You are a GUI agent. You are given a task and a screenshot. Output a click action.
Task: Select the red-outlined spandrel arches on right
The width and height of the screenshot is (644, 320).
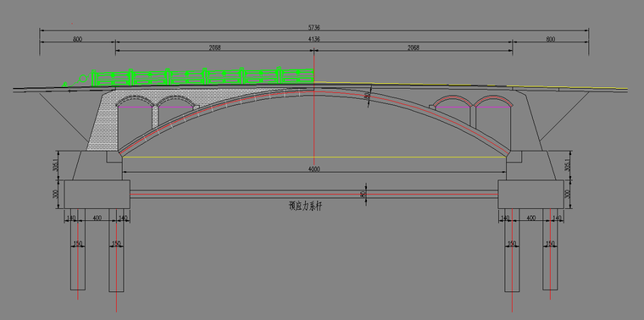[472, 102]
